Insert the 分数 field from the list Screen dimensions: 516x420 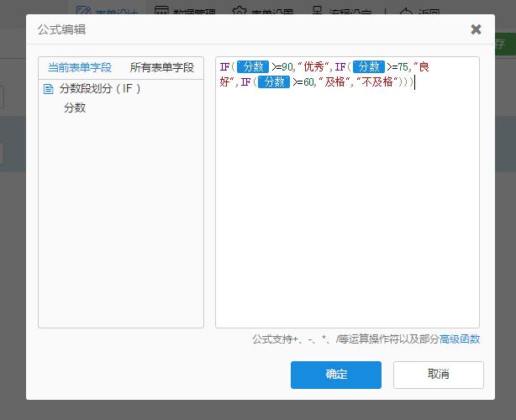tap(75, 108)
